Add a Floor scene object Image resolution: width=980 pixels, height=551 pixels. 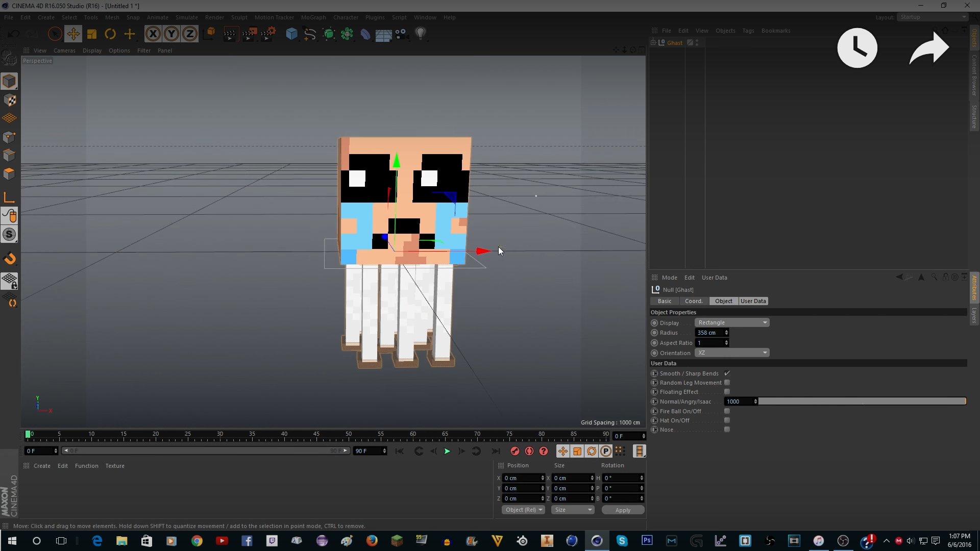click(x=383, y=34)
